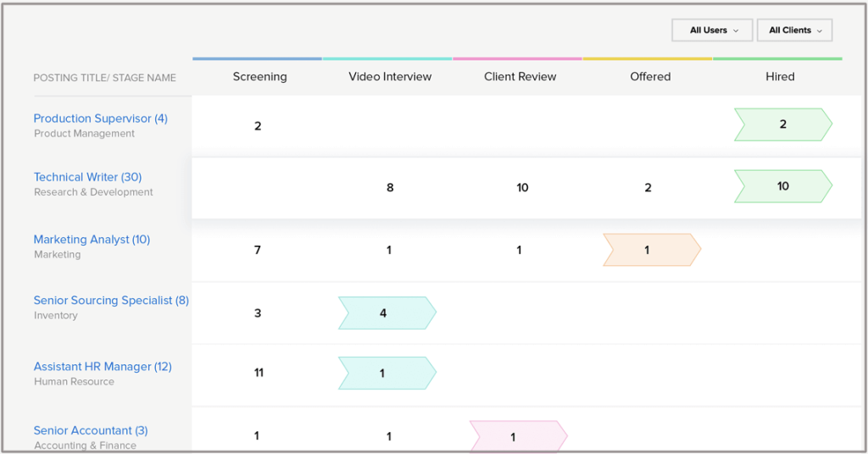Click the Research & Development department label
This screenshot has width=868, height=454.
pyautogui.click(x=93, y=192)
